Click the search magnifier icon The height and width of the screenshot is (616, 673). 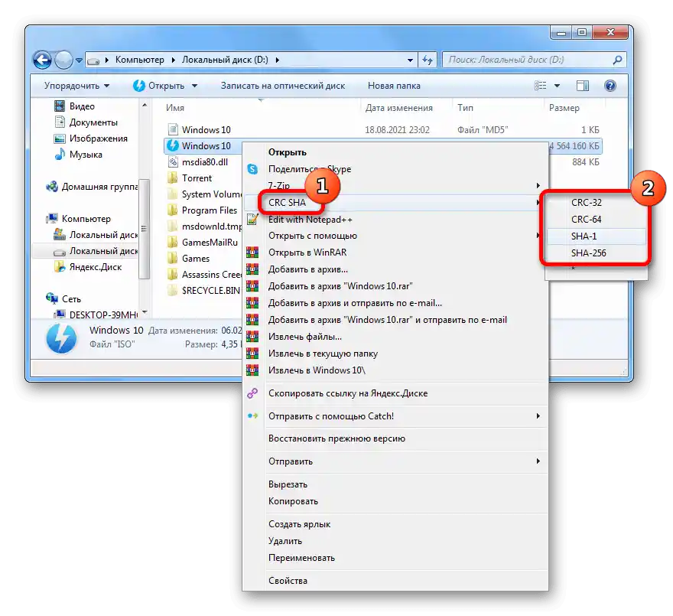tap(618, 60)
